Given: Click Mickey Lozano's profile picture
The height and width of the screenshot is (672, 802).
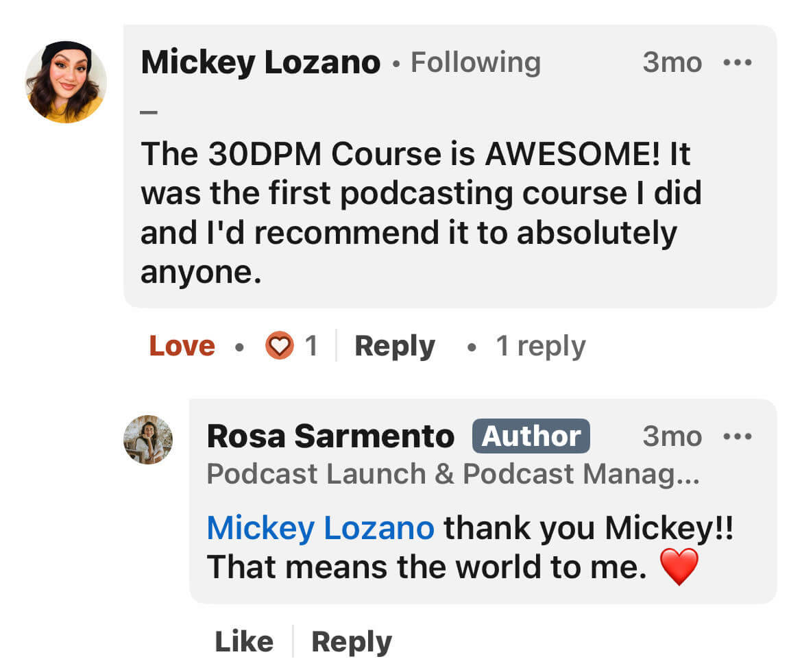Looking at the screenshot, I should pos(66,82).
